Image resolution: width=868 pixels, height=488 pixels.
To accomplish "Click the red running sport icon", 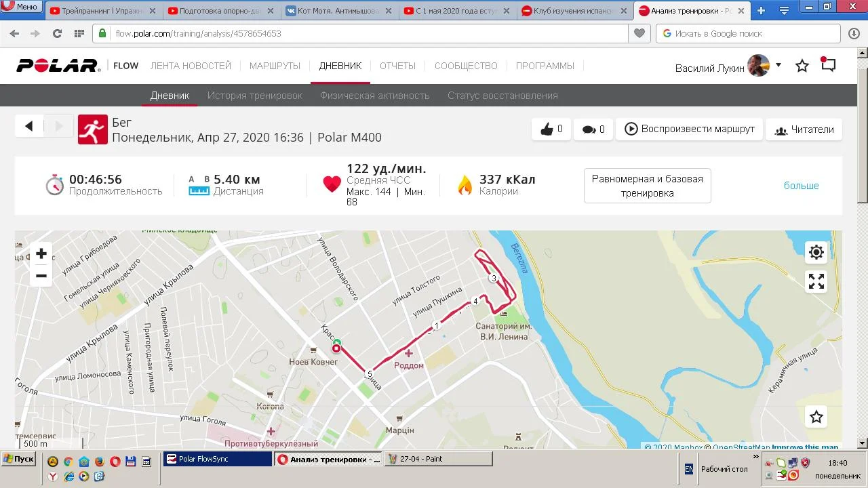I will tap(93, 129).
